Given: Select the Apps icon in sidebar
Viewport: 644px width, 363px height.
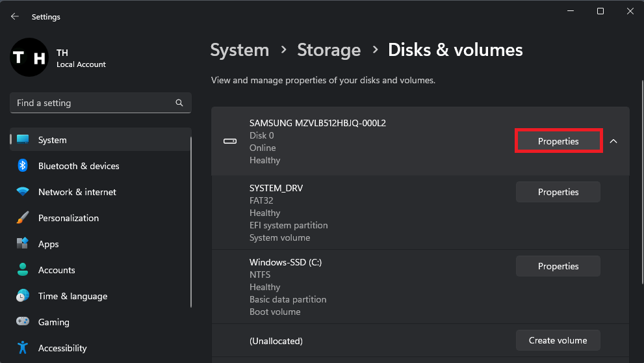Looking at the screenshot, I should point(23,244).
